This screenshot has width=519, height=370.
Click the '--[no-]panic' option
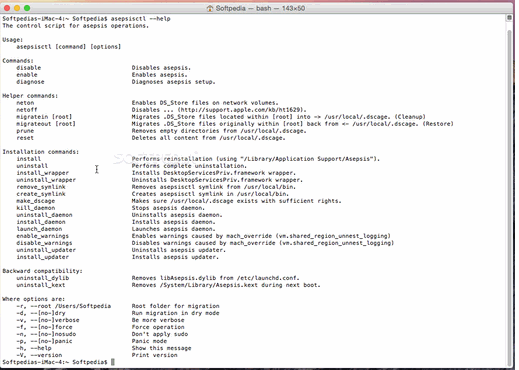[x=51, y=341]
